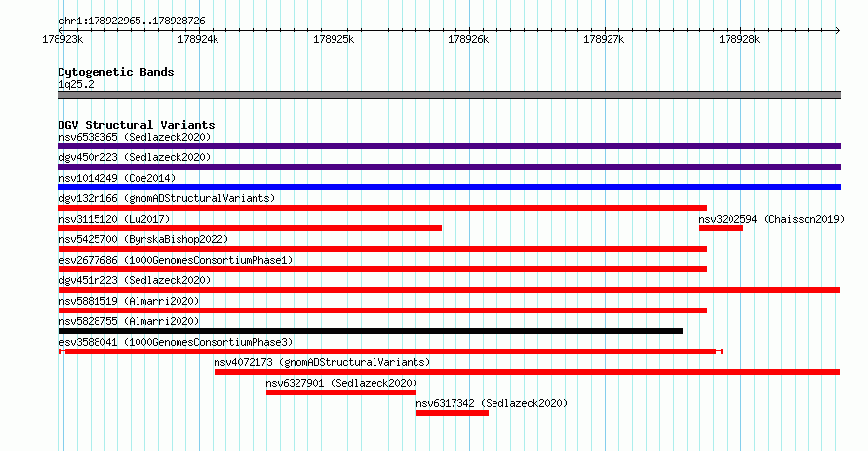The width and height of the screenshot is (868, 451).
Task: Open nsv6327901 (Sedlazeck2020) label
Action: 341,383
